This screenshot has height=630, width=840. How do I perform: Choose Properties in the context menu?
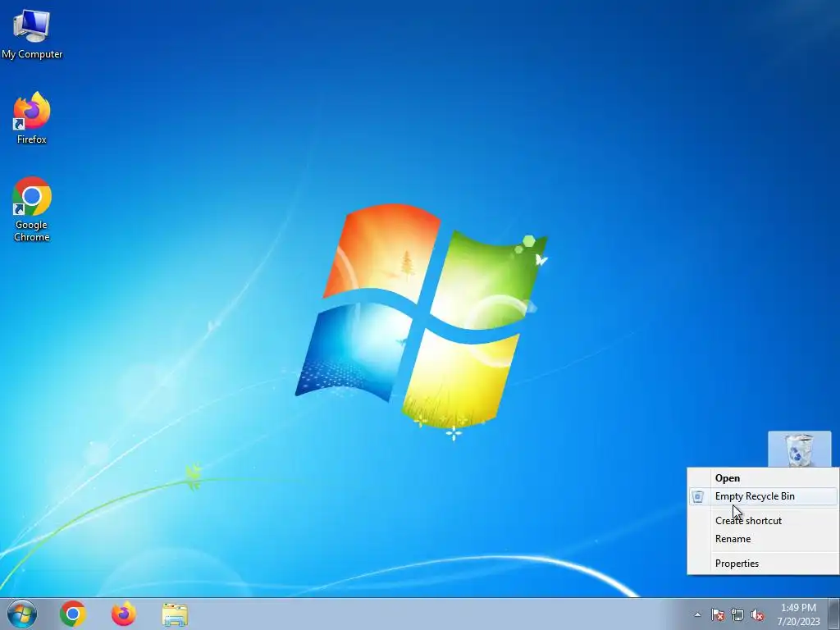click(x=763, y=564)
